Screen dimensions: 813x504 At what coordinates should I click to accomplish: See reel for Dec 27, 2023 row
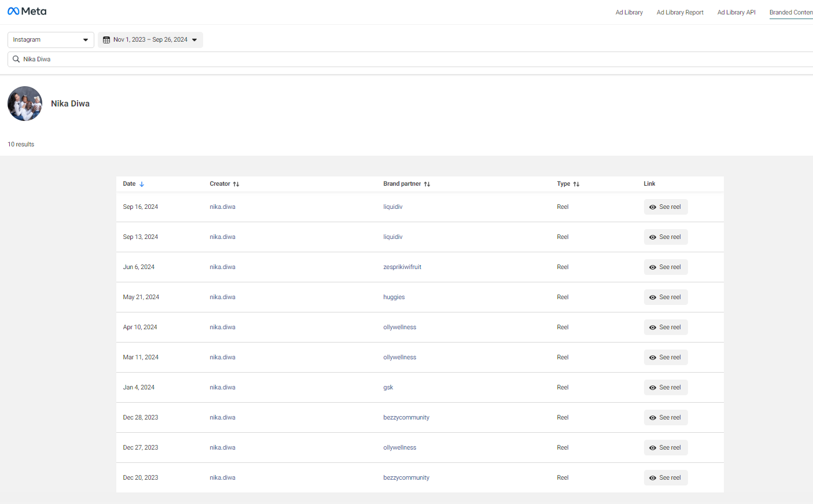click(x=665, y=448)
